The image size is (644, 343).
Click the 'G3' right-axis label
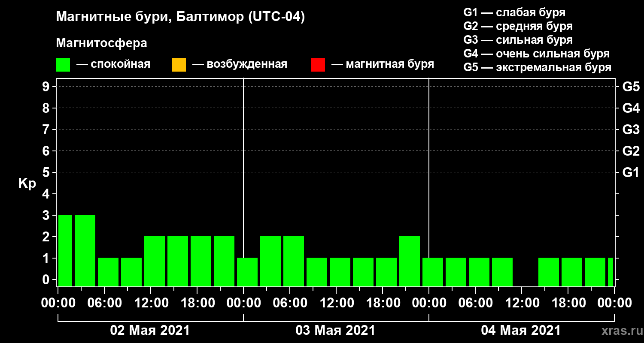(631, 129)
